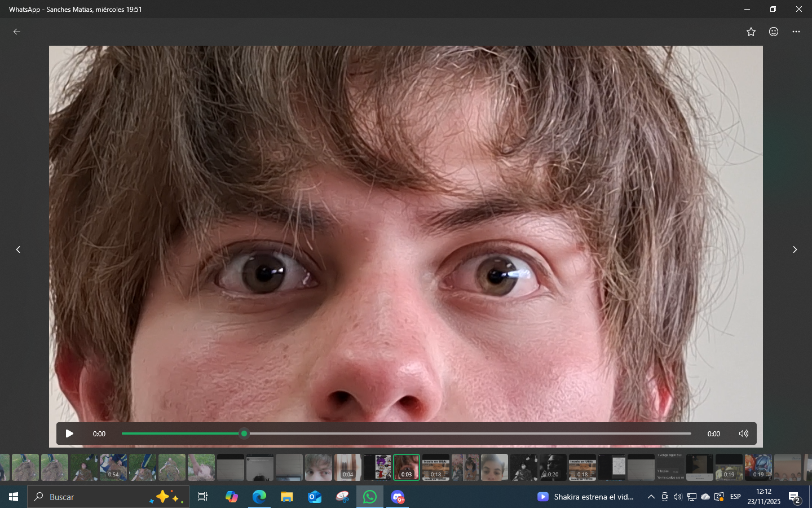
Task: Launch Copilot from the taskbar
Action: (x=231, y=497)
